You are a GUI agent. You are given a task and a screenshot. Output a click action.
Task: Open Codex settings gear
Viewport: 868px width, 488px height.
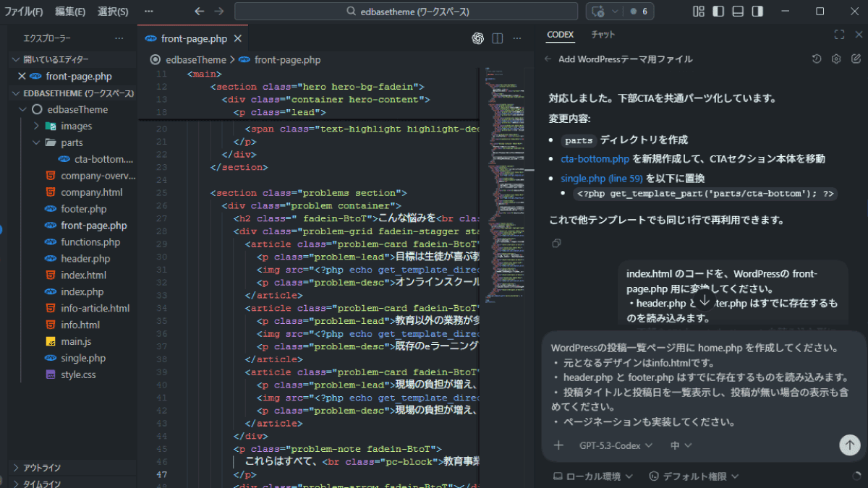[836, 59]
